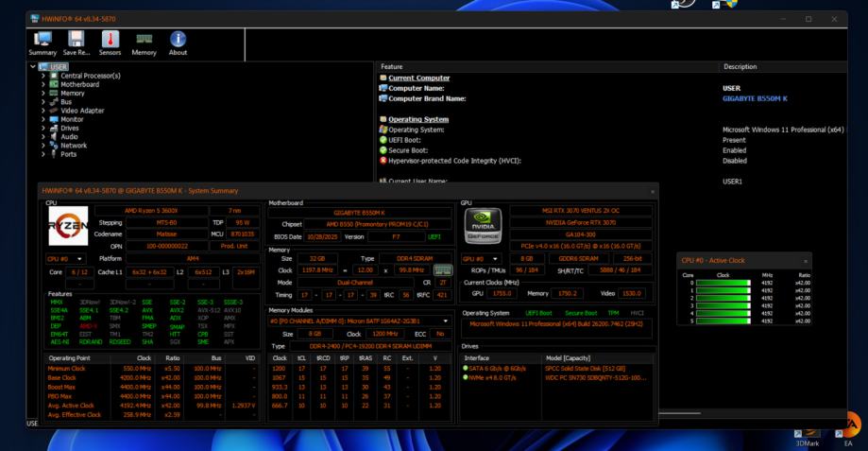Select the Bus icon in tree

click(x=54, y=102)
